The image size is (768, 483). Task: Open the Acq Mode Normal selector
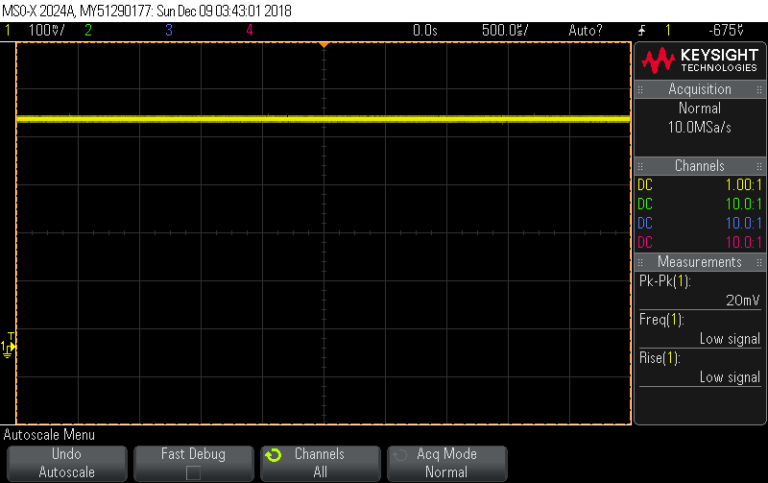447,463
